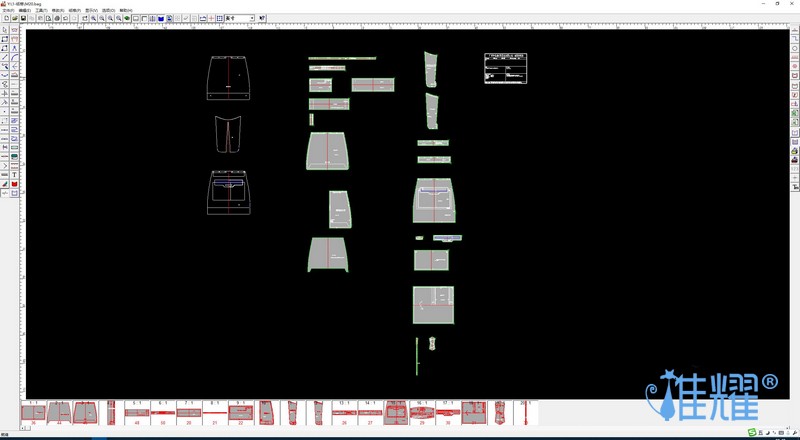Click the Open folder icon in toolbar

click(14, 18)
